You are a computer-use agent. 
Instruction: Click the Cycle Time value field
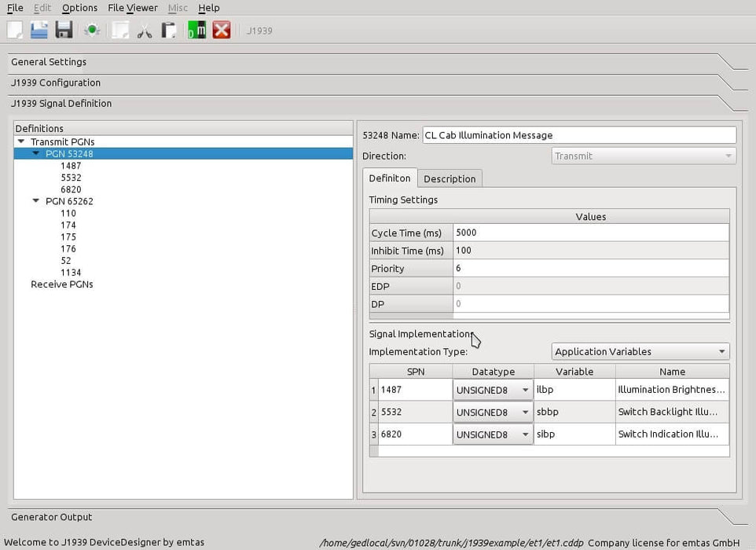tap(590, 233)
